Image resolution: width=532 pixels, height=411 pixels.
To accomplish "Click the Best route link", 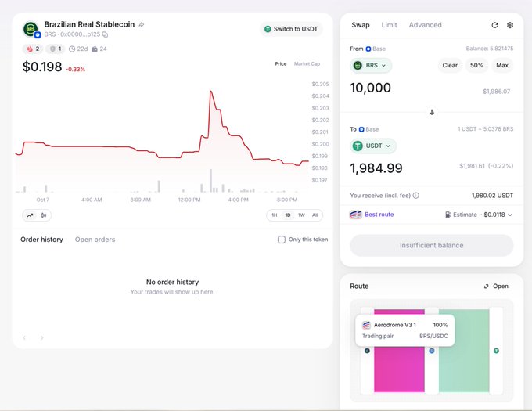I will pos(379,215).
